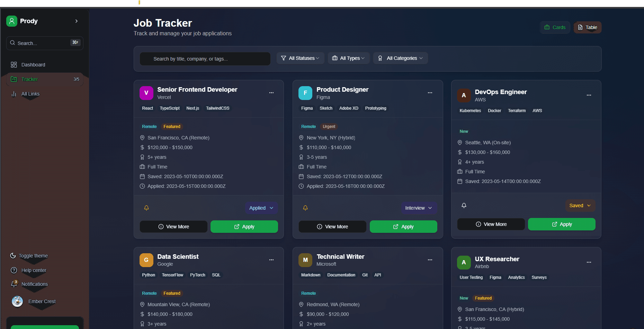Open the All Categories filter dropdown
The height and width of the screenshot is (329, 644).
click(x=401, y=58)
